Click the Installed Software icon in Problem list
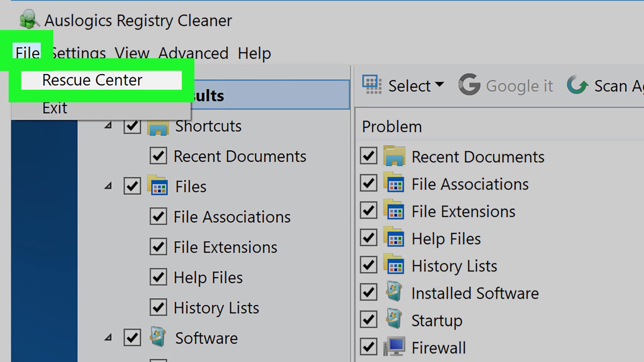 pyautogui.click(x=394, y=292)
